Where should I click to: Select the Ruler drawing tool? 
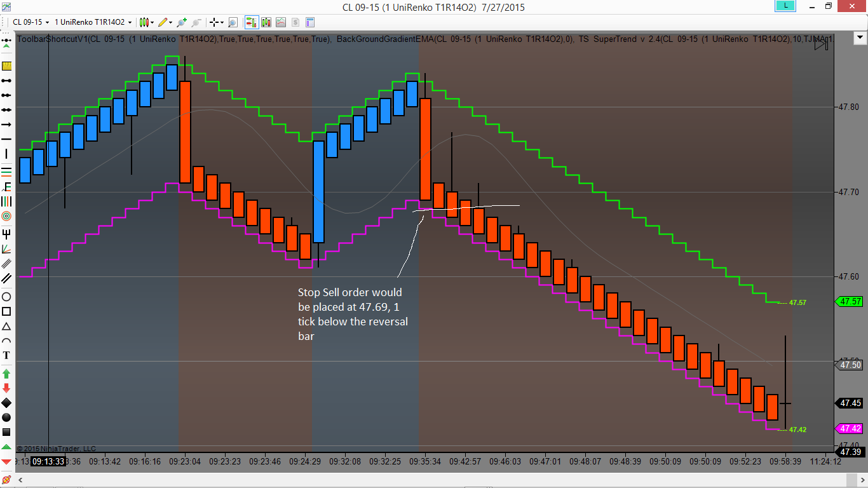[6, 66]
